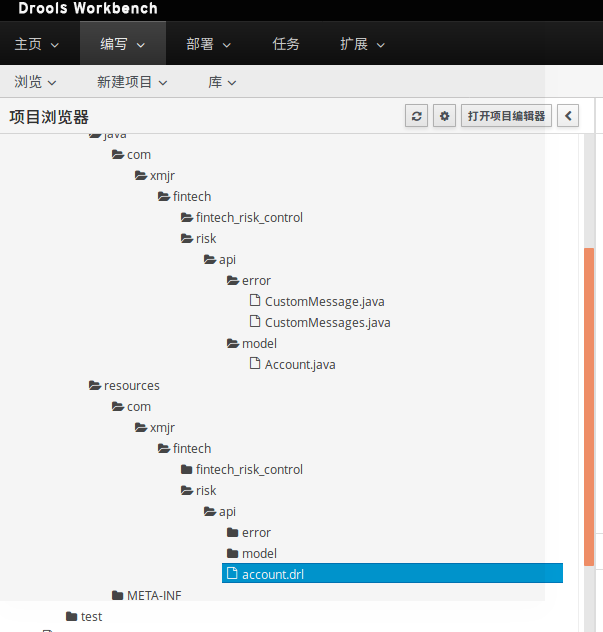Open CustomMessage.java file
Viewport: 603px width, 632px height.
point(324,301)
